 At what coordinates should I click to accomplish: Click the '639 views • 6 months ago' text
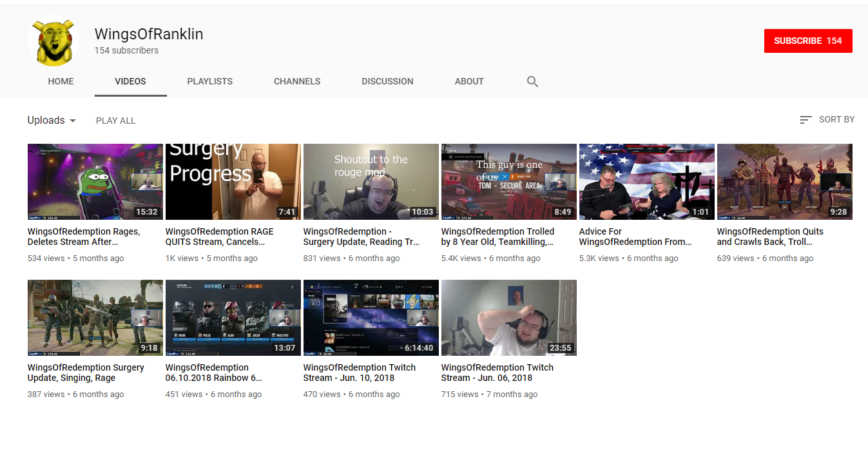tap(766, 258)
